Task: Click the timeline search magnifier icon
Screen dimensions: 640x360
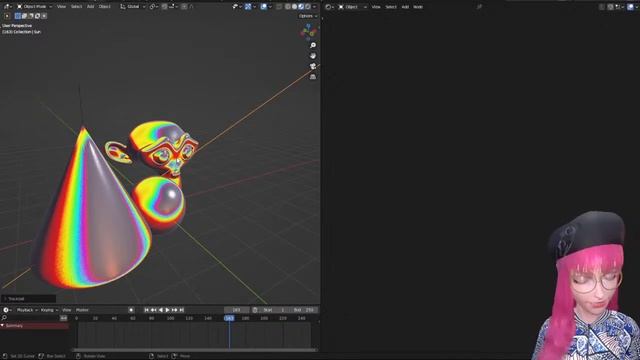Action: tap(4, 318)
